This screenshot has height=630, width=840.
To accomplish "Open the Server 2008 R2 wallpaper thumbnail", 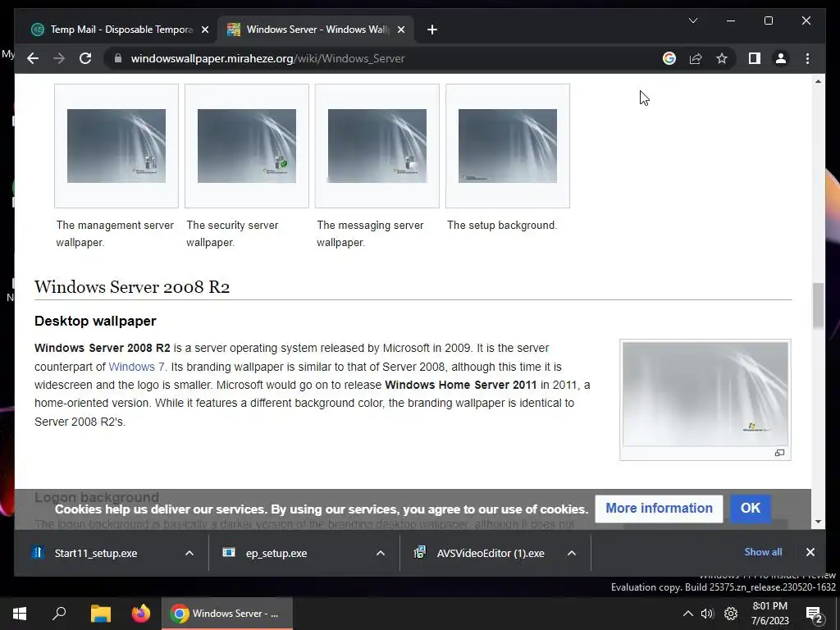I will pyautogui.click(x=705, y=394).
